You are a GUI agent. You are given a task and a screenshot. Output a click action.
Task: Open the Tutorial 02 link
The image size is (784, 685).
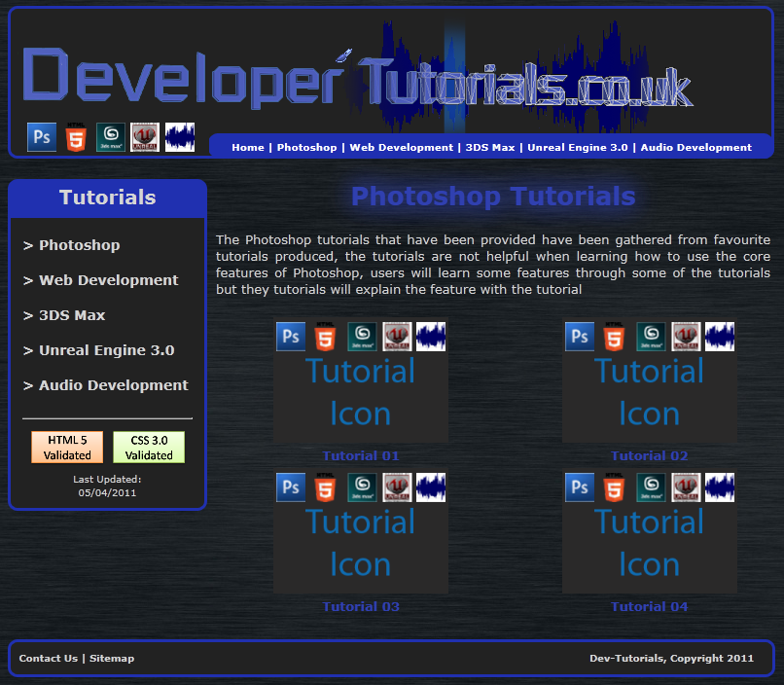(650, 456)
